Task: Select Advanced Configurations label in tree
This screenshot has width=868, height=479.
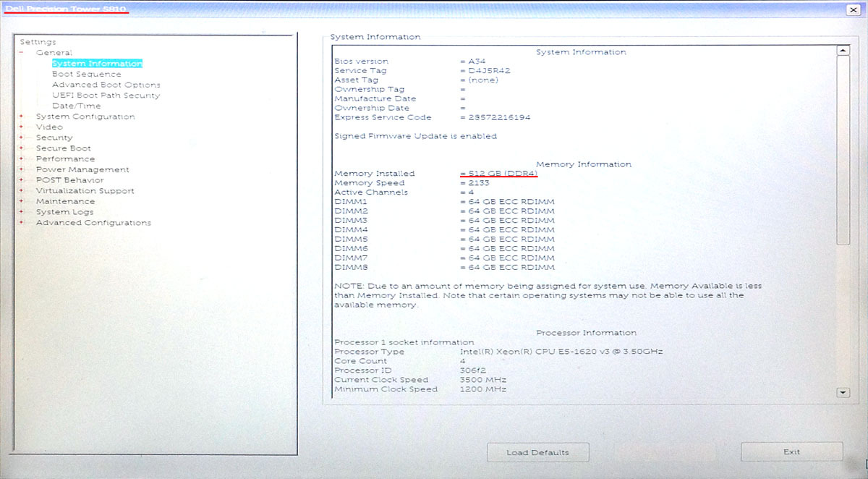Action: click(94, 223)
